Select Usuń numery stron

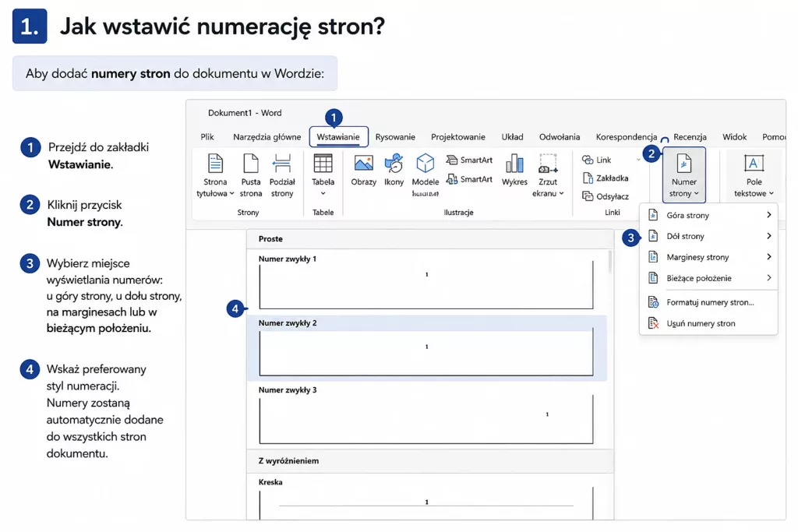pos(708,323)
